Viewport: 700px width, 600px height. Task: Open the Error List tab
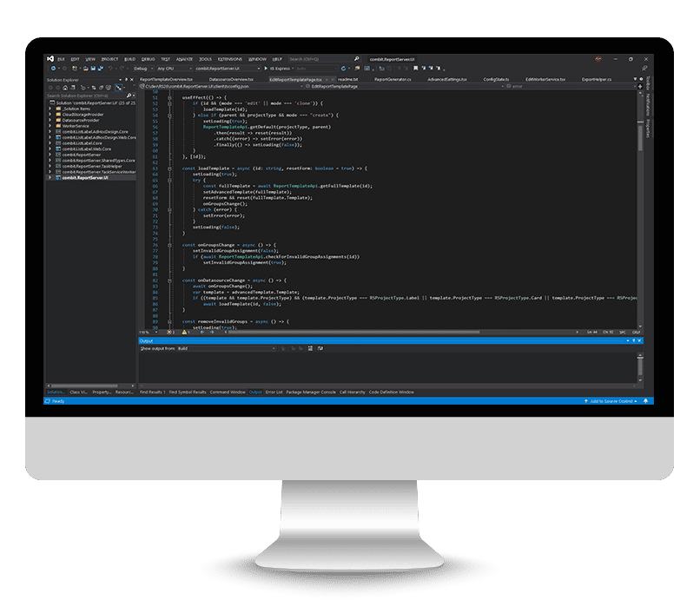(x=274, y=392)
